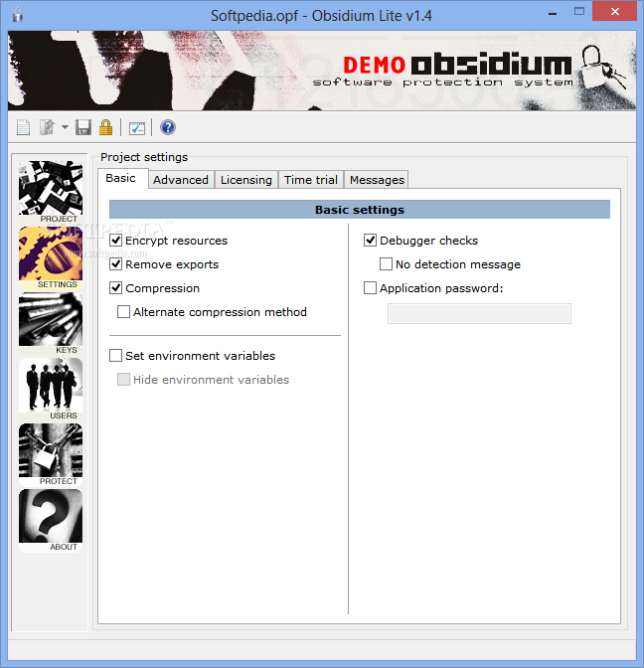Uncheck Remove exports
This screenshot has height=668, width=644.
click(116, 264)
